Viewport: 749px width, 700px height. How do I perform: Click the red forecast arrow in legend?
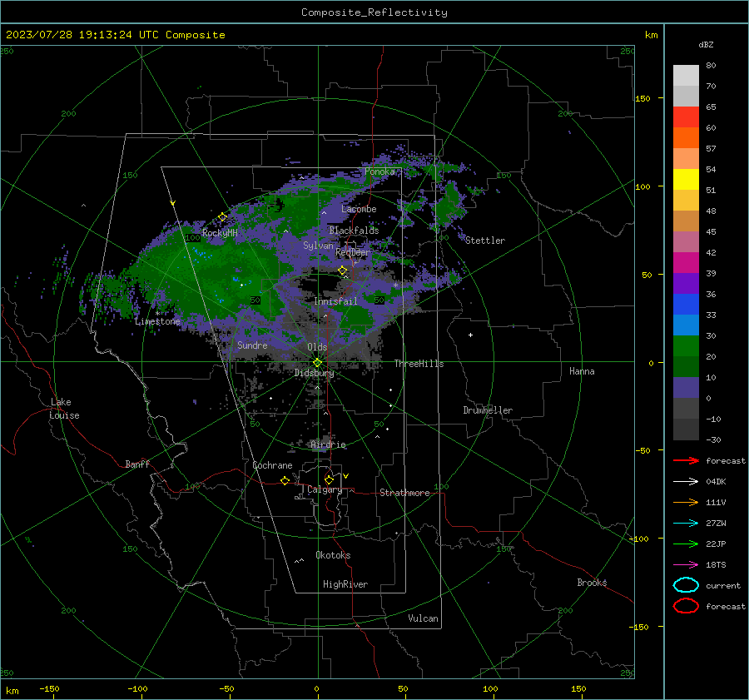click(686, 460)
